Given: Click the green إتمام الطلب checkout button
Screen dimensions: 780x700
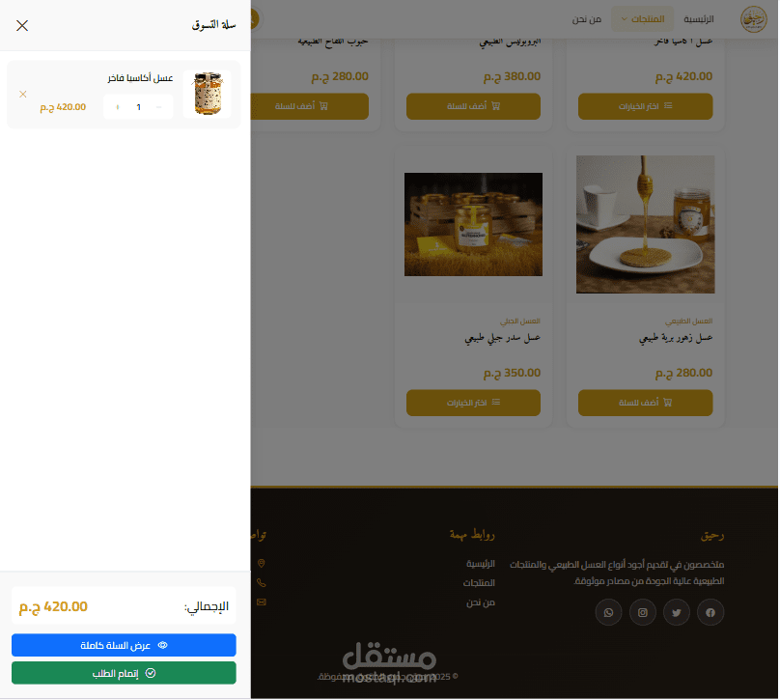Looking at the screenshot, I should point(124,673).
